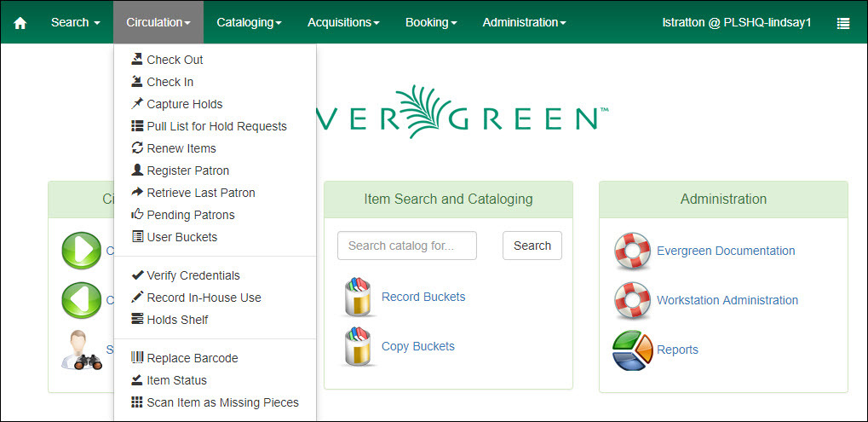Open the Evergreen Documentation link
Screen dimensions: 868x422
(x=726, y=251)
